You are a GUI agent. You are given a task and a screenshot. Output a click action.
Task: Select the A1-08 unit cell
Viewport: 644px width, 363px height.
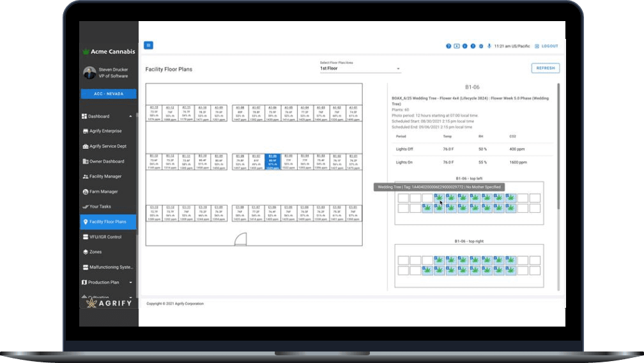pyautogui.click(x=240, y=113)
